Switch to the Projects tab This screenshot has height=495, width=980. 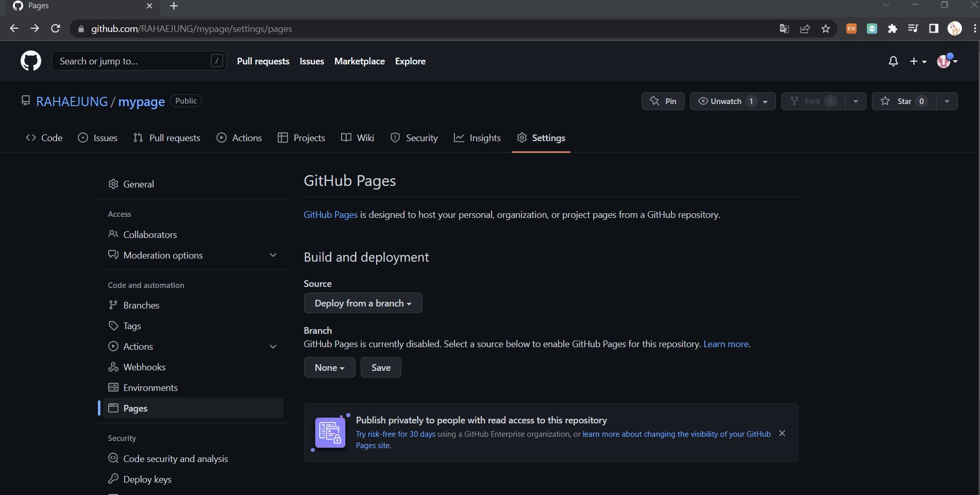301,138
